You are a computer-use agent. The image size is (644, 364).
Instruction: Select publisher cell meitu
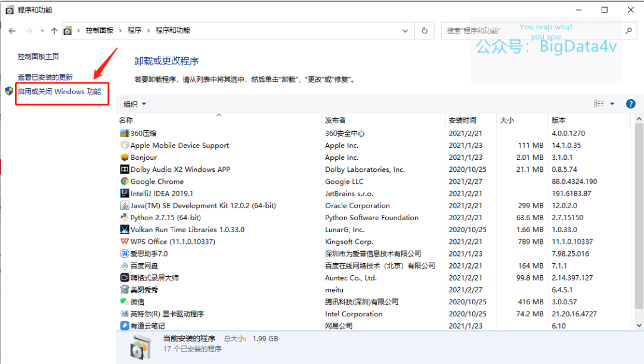(334, 289)
